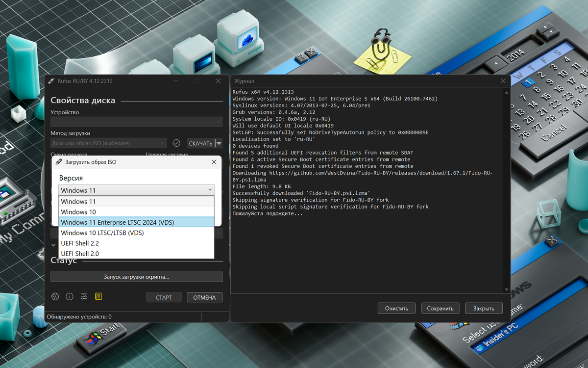Select Windows 10 in version list

[x=136, y=212]
